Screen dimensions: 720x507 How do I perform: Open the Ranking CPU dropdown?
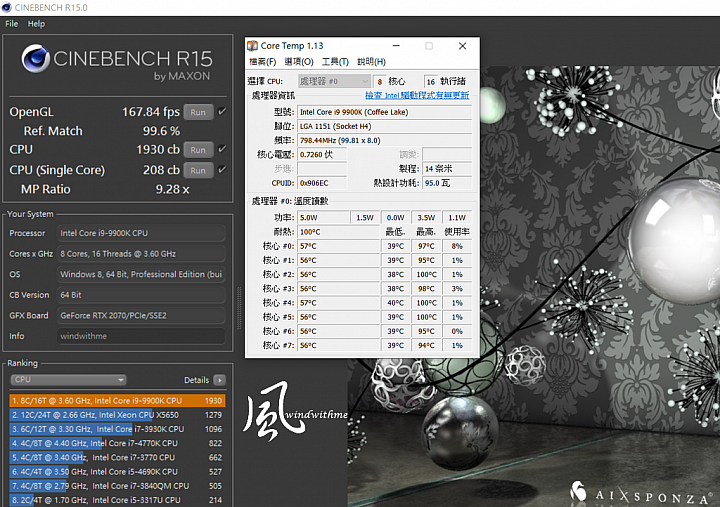(x=68, y=380)
